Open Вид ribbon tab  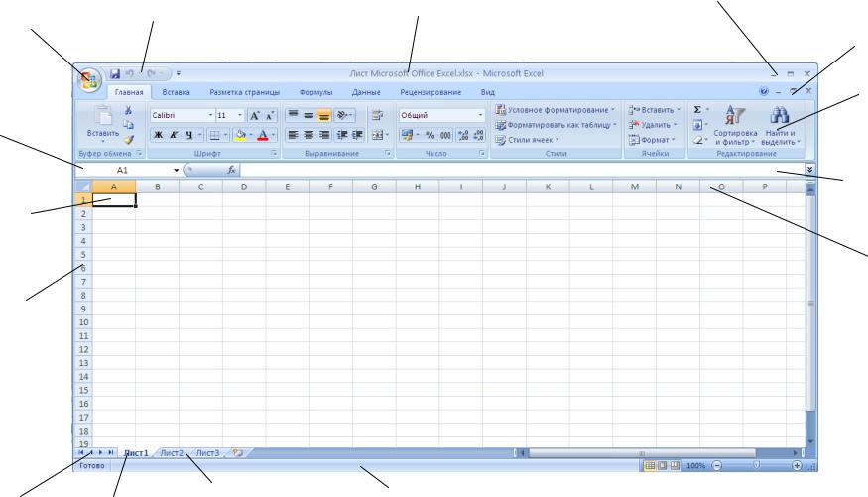pos(488,92)
